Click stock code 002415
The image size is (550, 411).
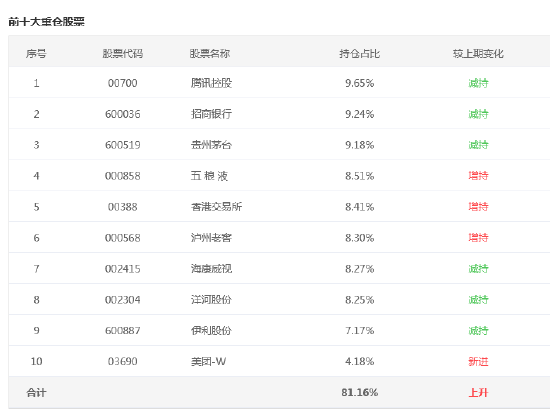pos(122,269)
